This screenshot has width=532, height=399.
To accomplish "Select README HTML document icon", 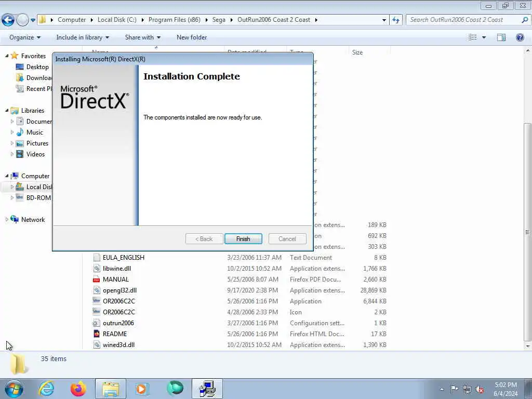I will point(96,334).
